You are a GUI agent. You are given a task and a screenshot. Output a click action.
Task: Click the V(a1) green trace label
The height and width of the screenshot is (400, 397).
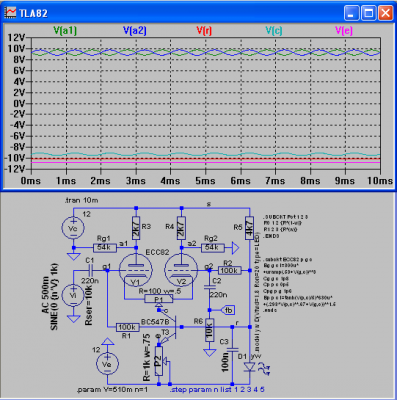(x=65, y=31)
